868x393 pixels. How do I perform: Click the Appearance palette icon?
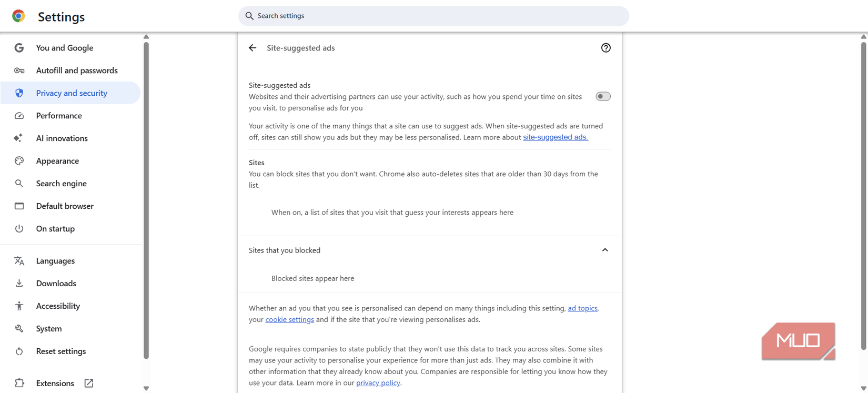[19, 160]
